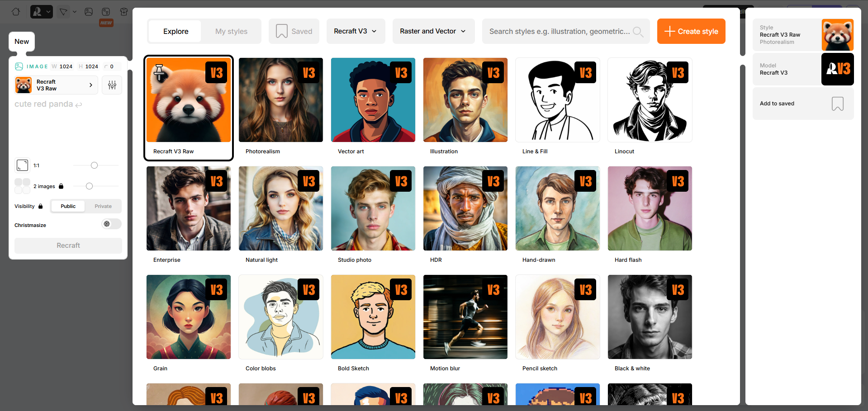Pick the Pencil sketch style

point(558,324)
